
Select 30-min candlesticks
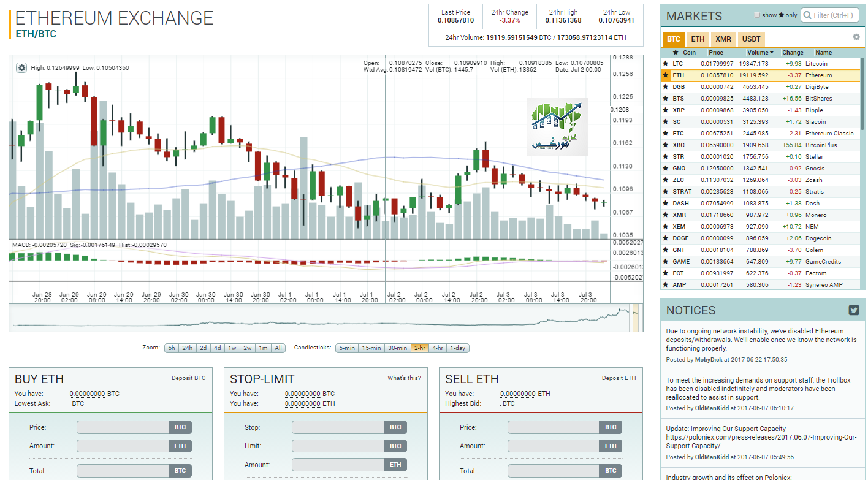tap(397, 348)
